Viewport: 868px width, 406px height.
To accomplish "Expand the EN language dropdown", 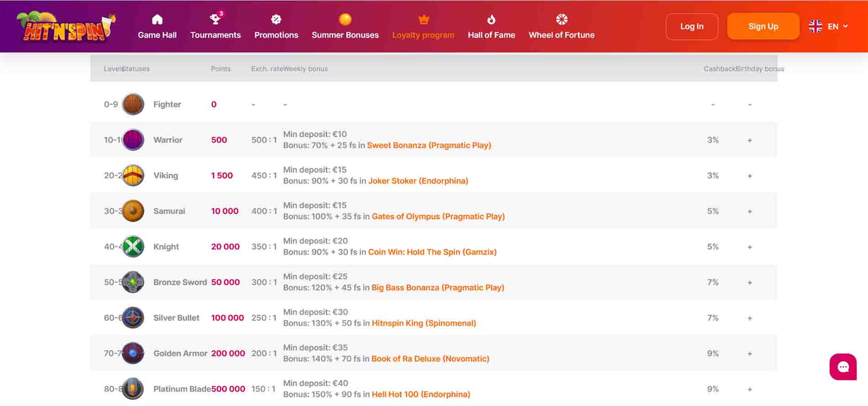I will click(837, 27).
